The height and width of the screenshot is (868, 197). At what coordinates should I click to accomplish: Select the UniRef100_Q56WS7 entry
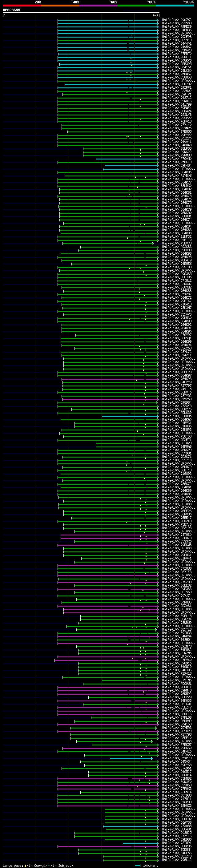pyautogui.click(x=177, y=74)
